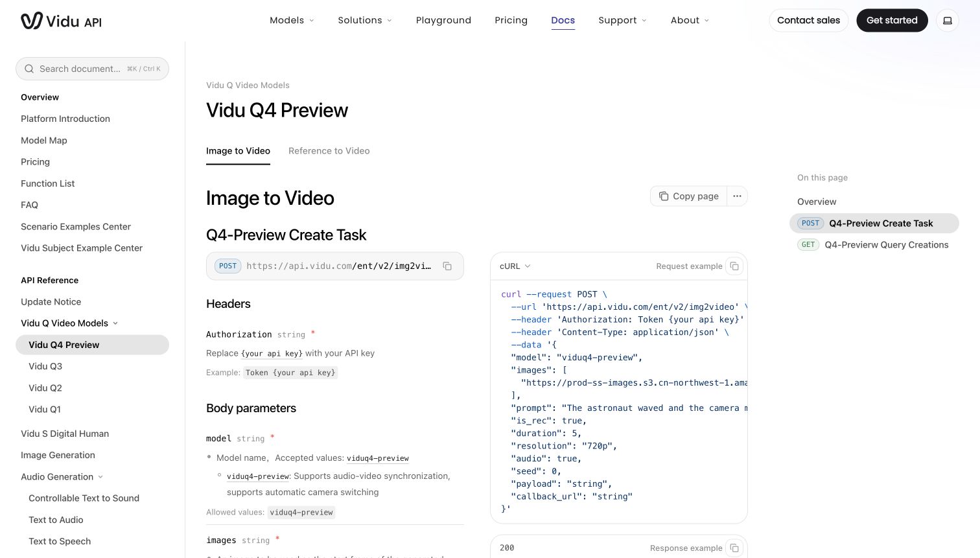Viewport: 980px width, 558px height.
Task: Copy the POST endpoint URL
Action: pos(447,266)
